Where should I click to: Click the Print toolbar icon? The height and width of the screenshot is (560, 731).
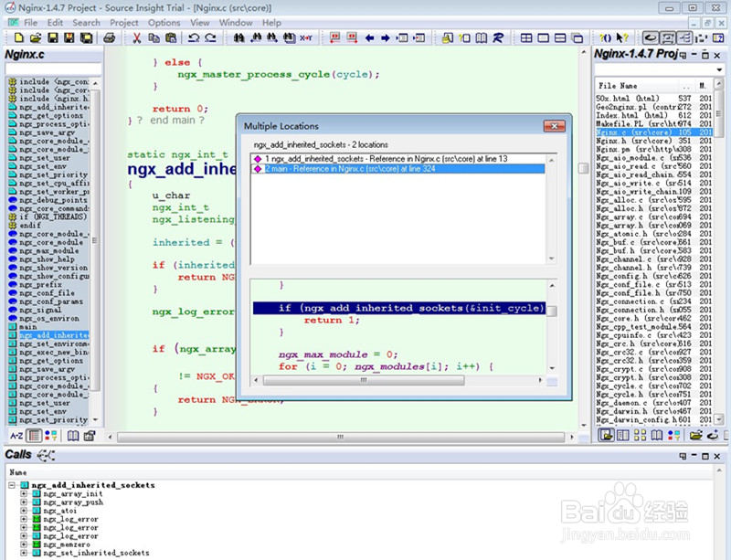pos(109,37)
